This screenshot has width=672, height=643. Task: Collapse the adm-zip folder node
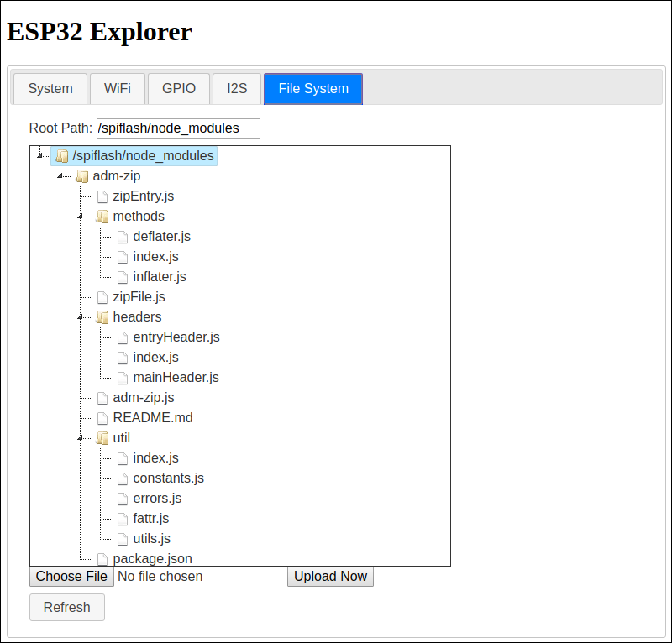[60, 176]
